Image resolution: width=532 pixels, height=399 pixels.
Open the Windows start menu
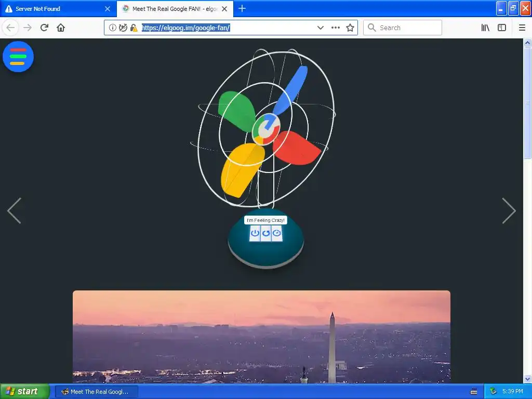coord(25,392)
